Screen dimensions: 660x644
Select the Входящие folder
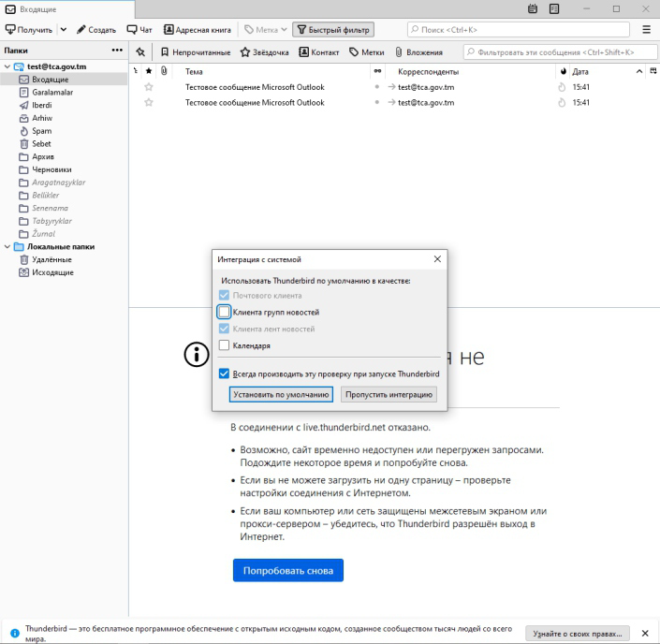click(x=64, y=80)
